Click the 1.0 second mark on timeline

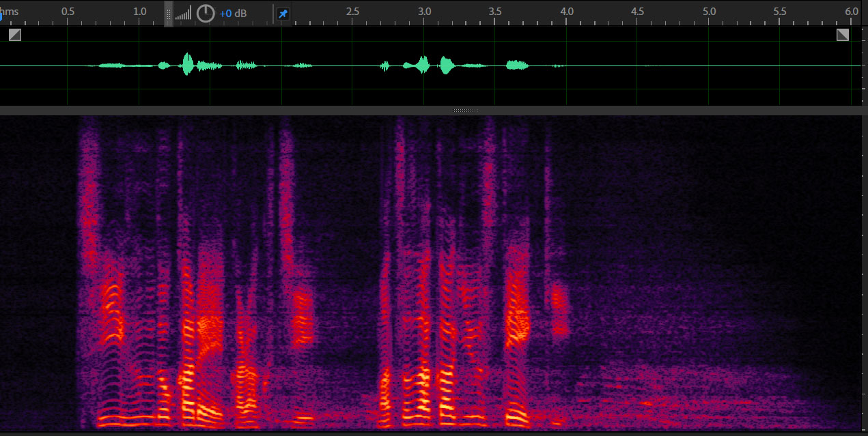point(139,12)
